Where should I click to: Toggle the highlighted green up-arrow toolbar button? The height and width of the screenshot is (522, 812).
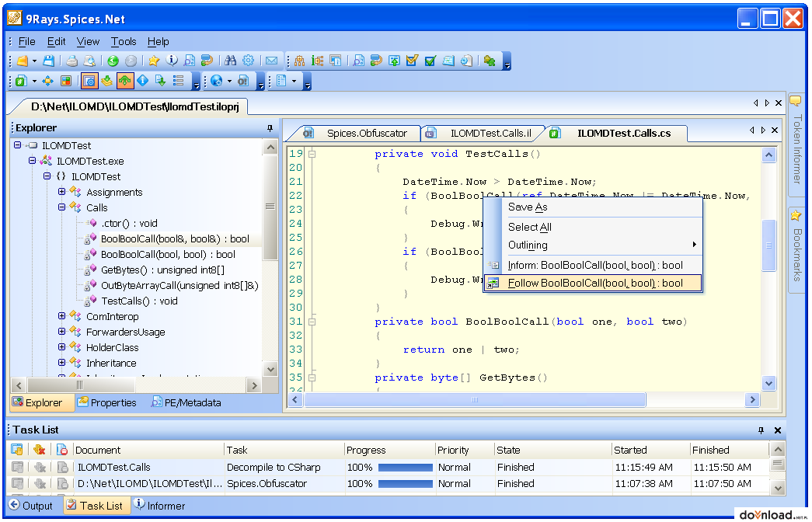tap(125, 81)
